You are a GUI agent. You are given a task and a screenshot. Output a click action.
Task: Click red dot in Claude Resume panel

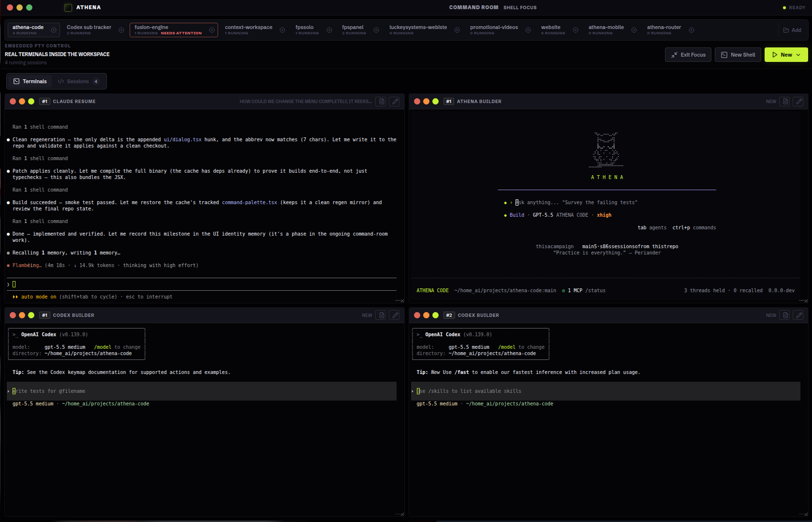[13, 102]
